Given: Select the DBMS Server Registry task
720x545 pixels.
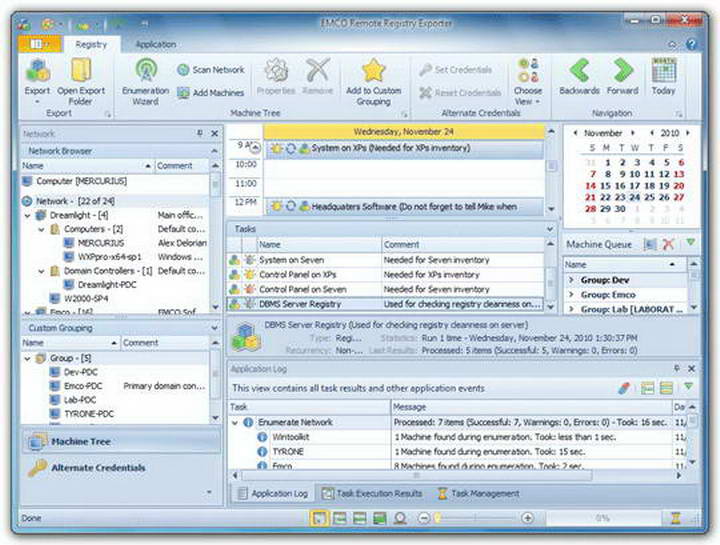Looking at the screenshot, I should (x=384, y=304).
